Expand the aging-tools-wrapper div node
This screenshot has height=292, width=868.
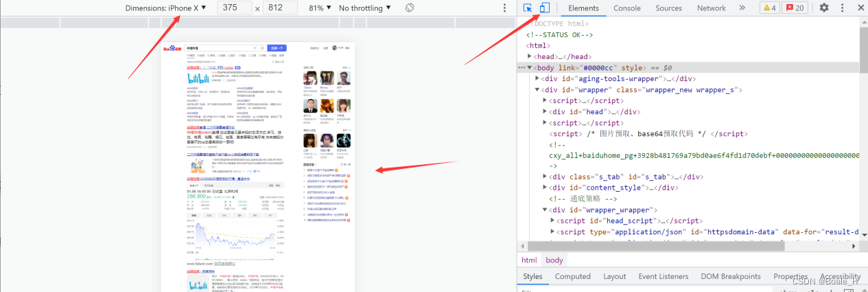click(537, 78)
